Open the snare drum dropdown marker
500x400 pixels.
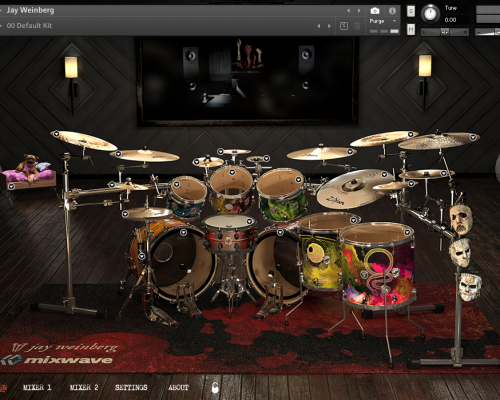click(x=249, y=221)
